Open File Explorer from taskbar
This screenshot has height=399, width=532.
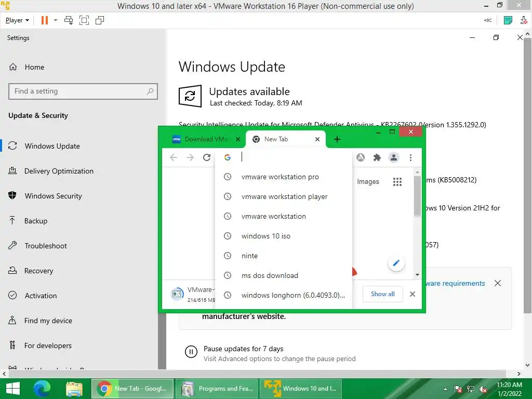pos(74,389)
